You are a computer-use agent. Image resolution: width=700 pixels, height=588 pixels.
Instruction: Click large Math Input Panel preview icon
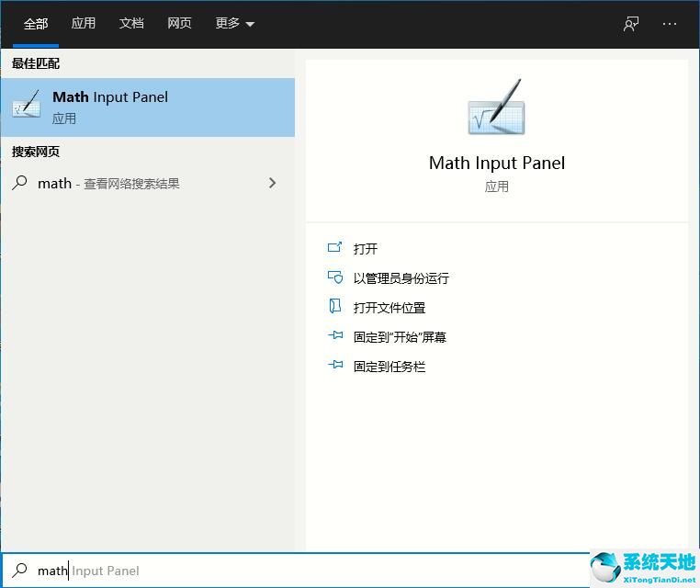click(496, 107)
